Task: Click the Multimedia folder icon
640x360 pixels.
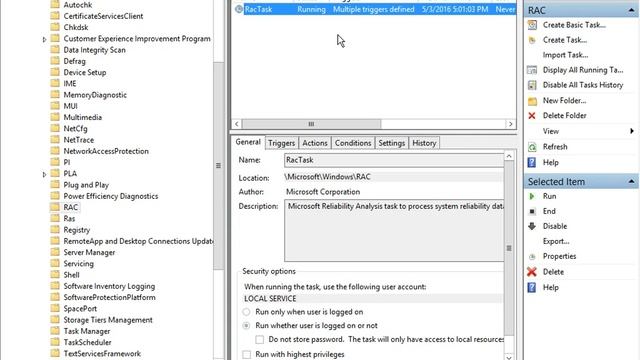Action: [x=55, y=117]
